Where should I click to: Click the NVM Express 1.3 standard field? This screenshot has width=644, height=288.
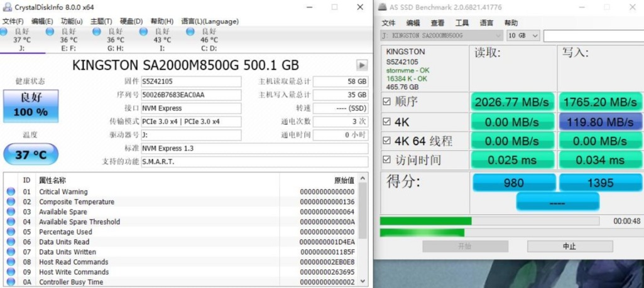click(254, 148)
